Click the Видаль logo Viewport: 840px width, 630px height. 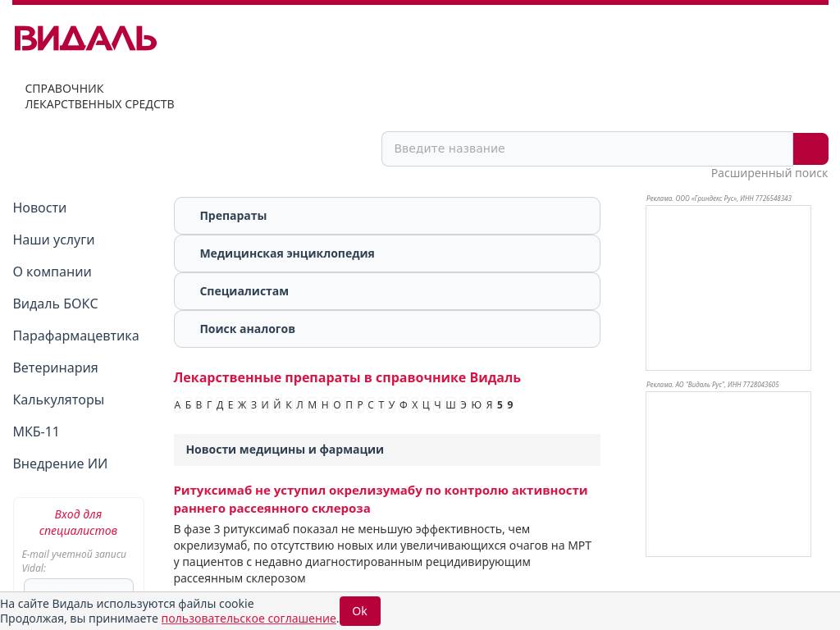(x=85, y=39)
